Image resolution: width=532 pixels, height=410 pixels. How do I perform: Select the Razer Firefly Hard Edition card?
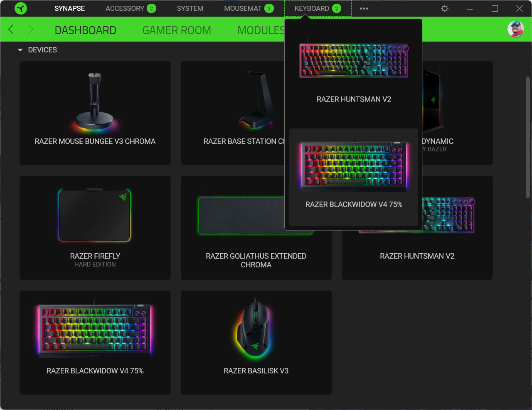tap(95, 227)
